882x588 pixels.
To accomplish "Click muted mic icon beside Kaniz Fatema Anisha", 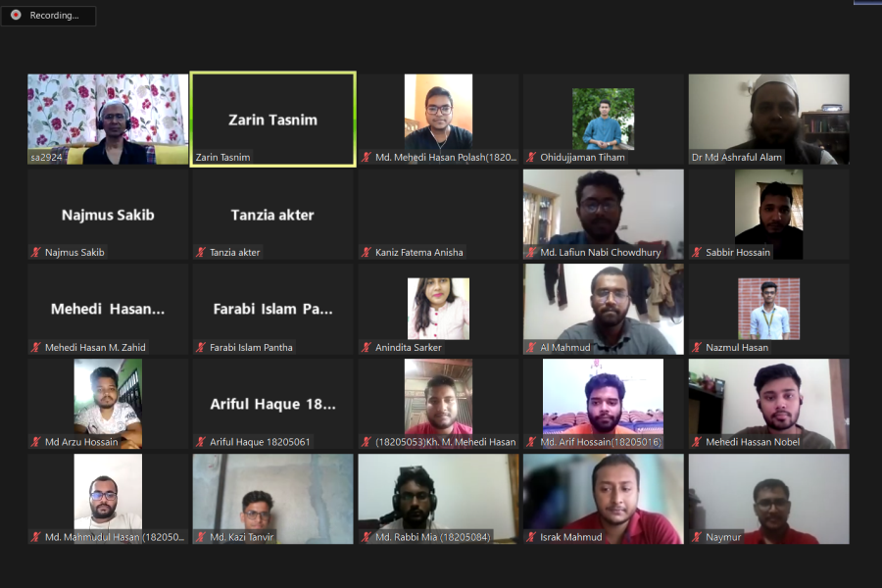I will pos(367,253).
